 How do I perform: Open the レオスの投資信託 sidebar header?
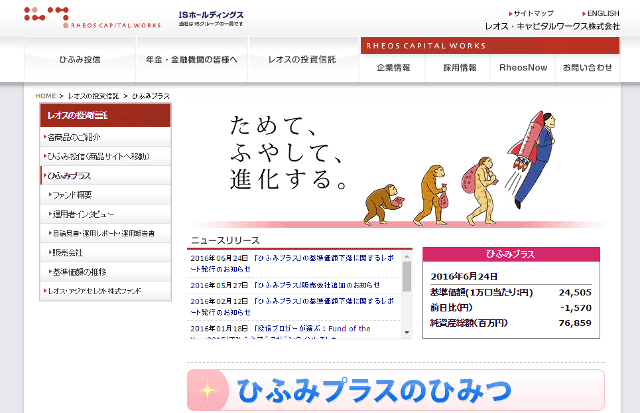pos(105,115)
